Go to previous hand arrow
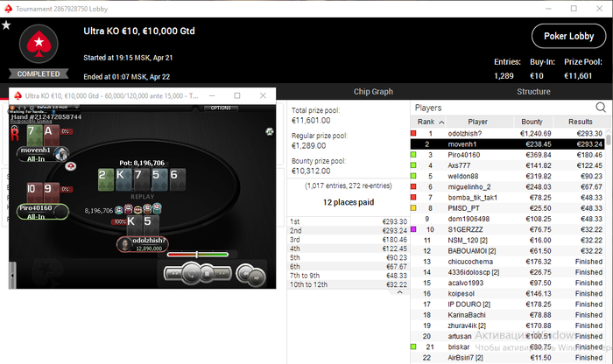 [x=244, y=273]
